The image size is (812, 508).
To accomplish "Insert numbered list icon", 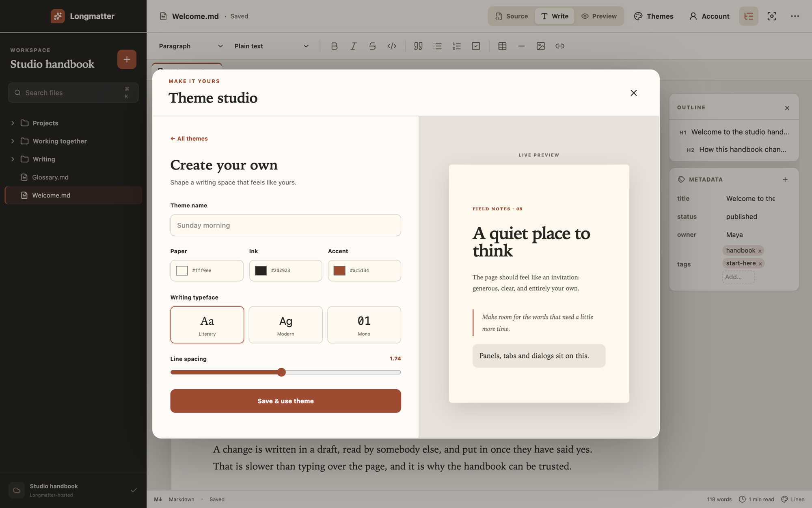I will tap(457, 46).
